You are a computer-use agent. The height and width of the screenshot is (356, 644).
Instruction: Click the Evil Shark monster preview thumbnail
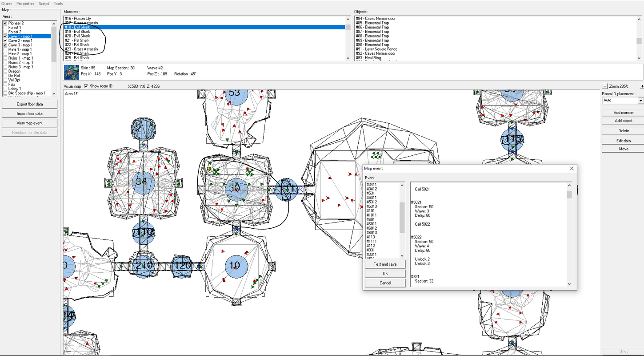pyautogui.click(x=71, y=72)
